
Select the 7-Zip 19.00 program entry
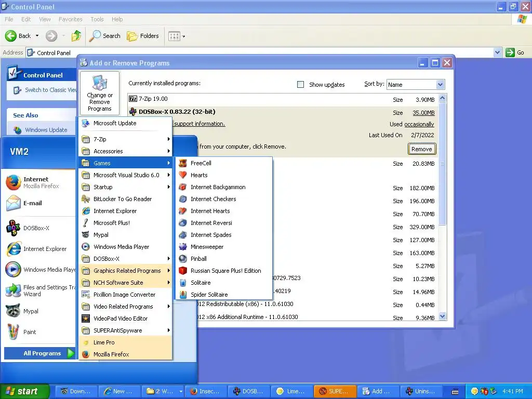pos(283,99)
